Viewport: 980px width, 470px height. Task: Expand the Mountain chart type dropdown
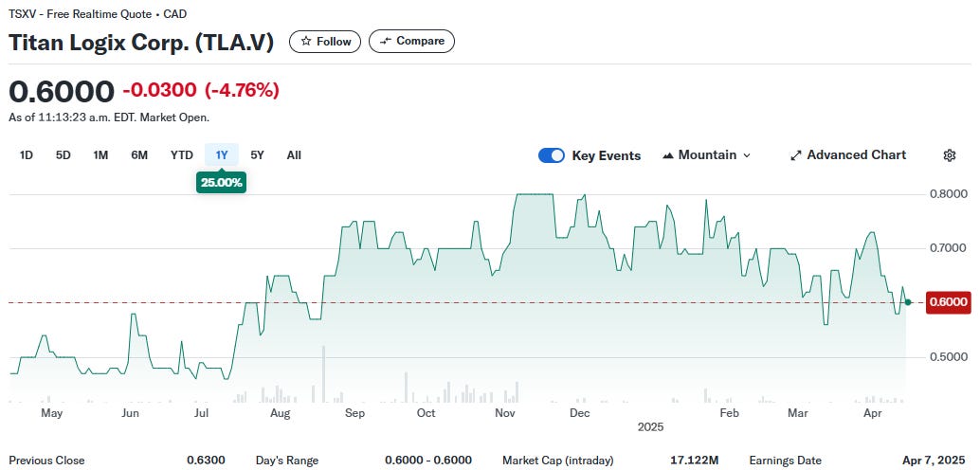click(706, 155)
